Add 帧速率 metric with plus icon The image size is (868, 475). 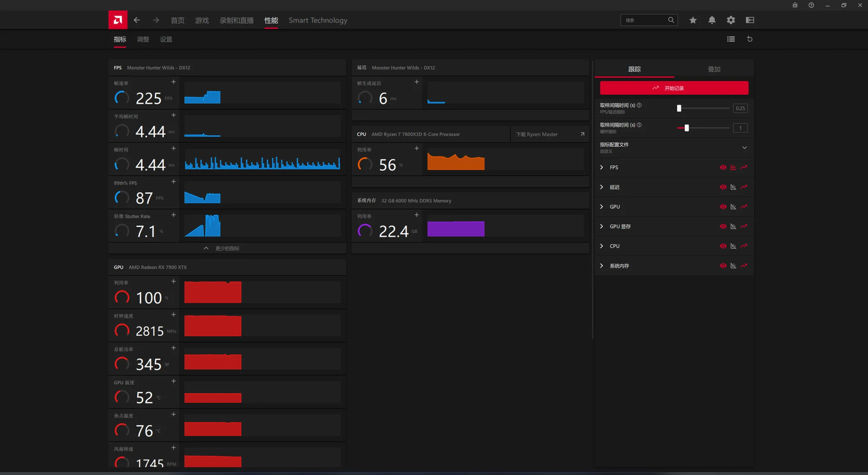click(174, 82)
